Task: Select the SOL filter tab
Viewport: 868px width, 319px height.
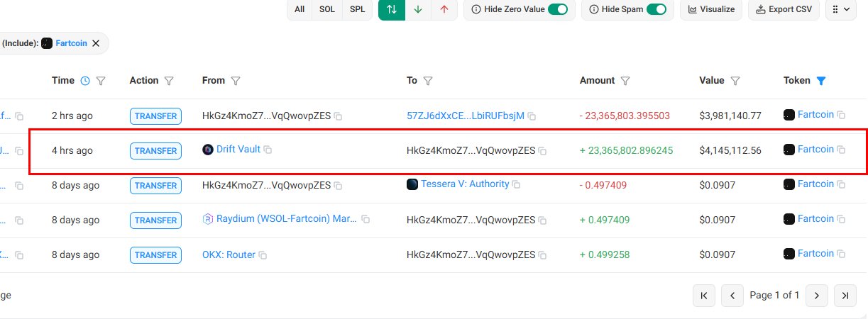Action: [x=327, y=10]
